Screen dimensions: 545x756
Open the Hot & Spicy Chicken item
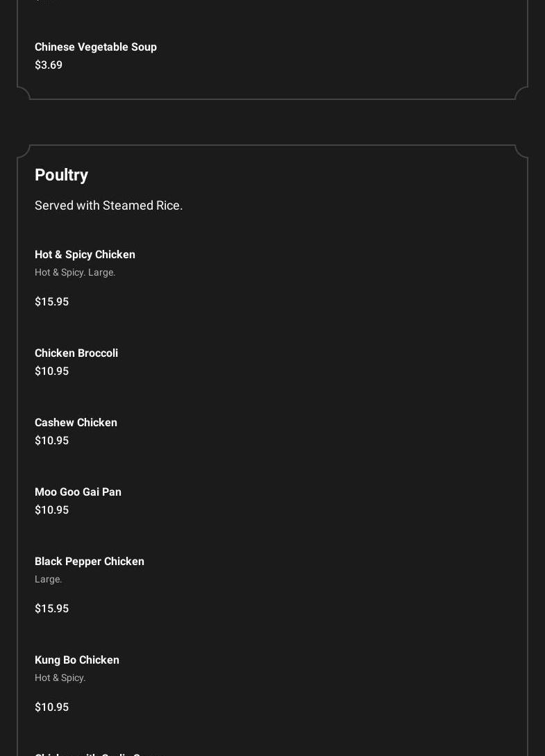(x=85, y=254)
